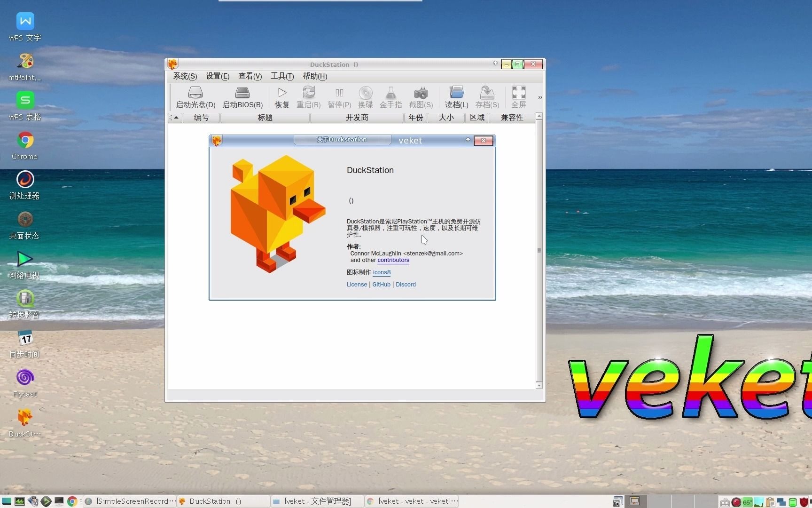Click the Load State (读档) folder icon

(456, 97)
